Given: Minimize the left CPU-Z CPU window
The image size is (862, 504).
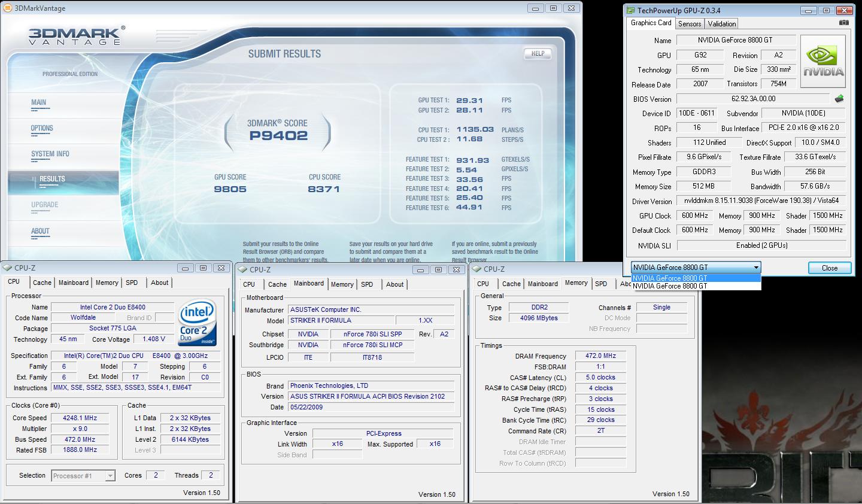Looking at the screenshot, I should [x=186, y=268].
